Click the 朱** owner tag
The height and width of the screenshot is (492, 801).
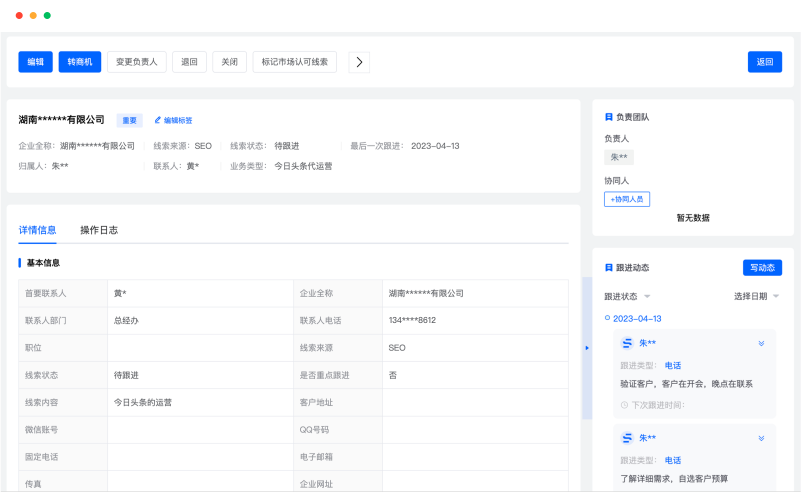pyautogui.click(x=619, y=157)
